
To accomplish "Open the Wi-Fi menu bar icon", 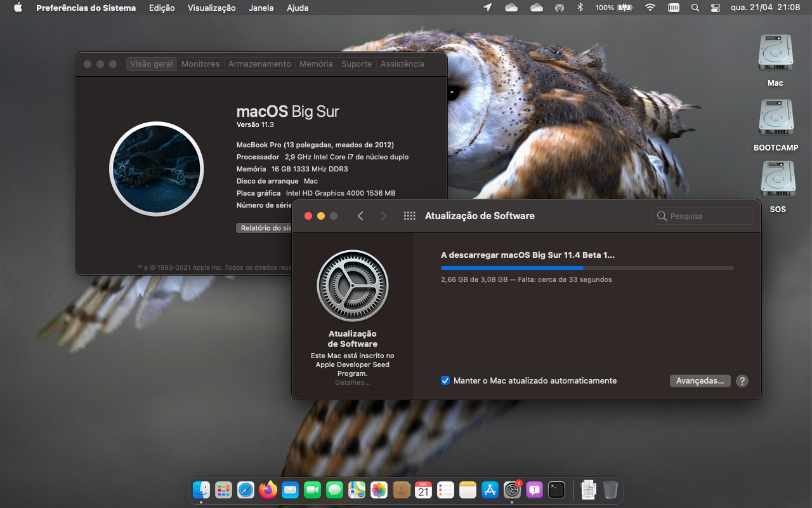I will [650, 8].
